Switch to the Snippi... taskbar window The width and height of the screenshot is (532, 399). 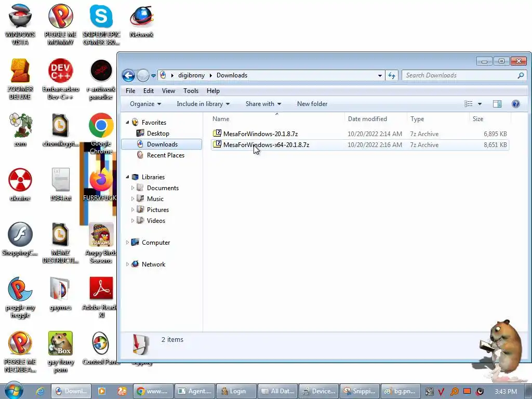click(359, 391)
